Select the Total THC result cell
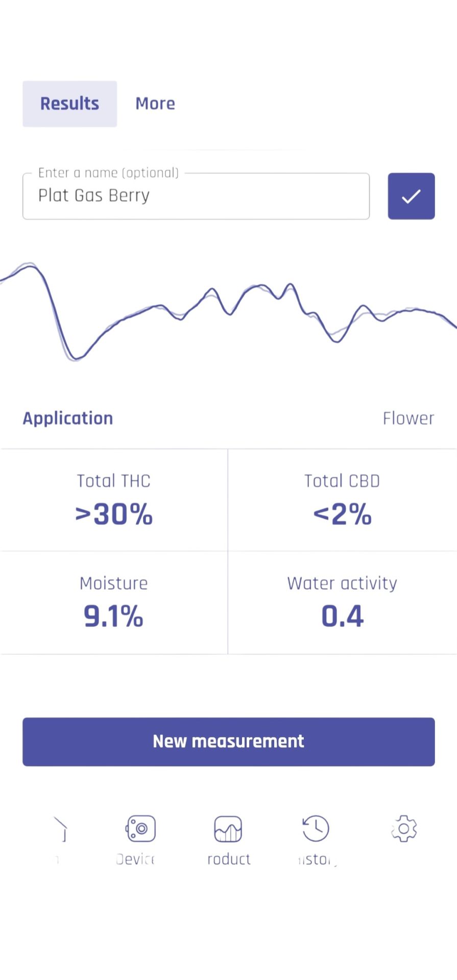 pos(114,500)
